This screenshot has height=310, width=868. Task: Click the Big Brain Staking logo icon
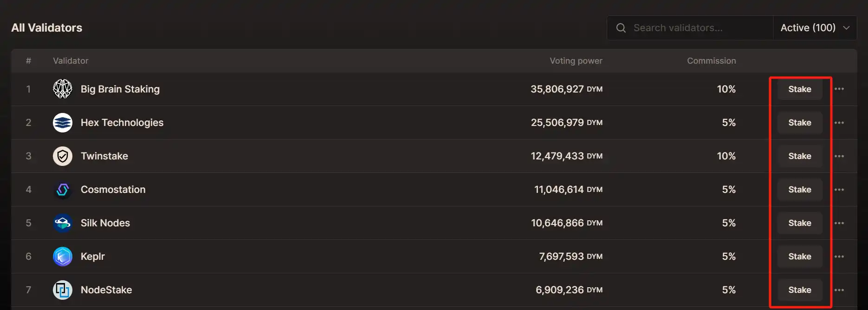pyautogui.click(x=63, y=89)
